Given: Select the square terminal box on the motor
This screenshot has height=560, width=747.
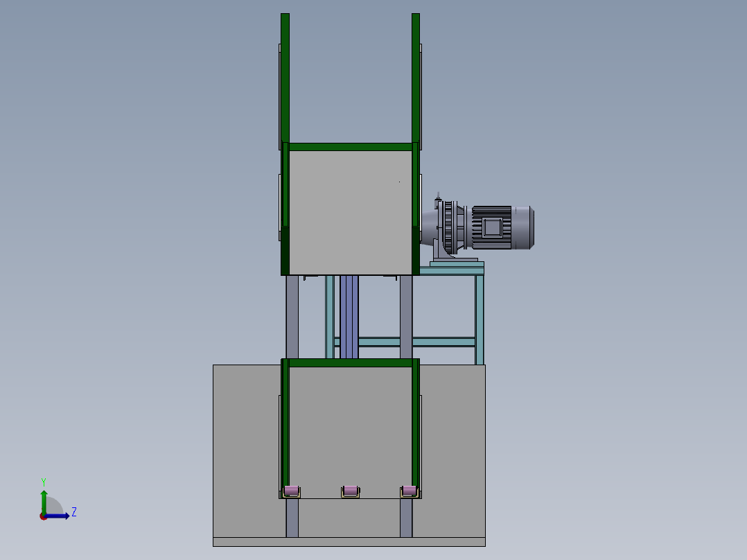Looking at the screenshot, I should [492, 227].
